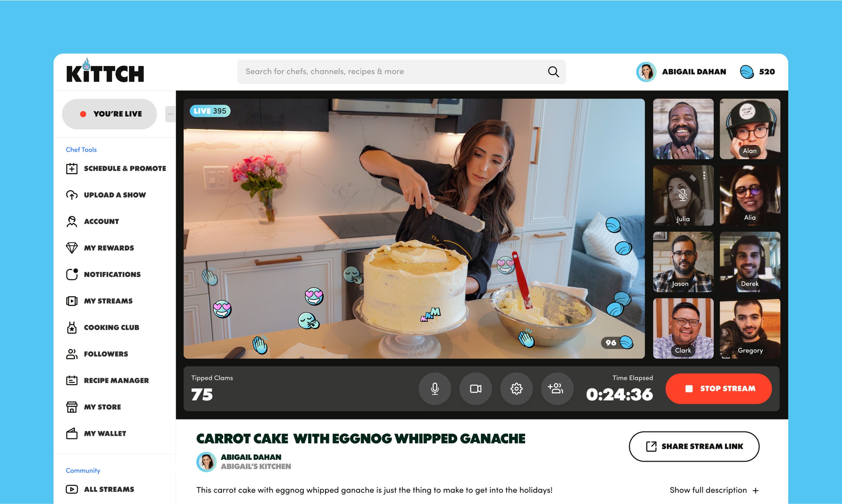
Task: Click the invite participants icon
Action: (x=557, y=389)
